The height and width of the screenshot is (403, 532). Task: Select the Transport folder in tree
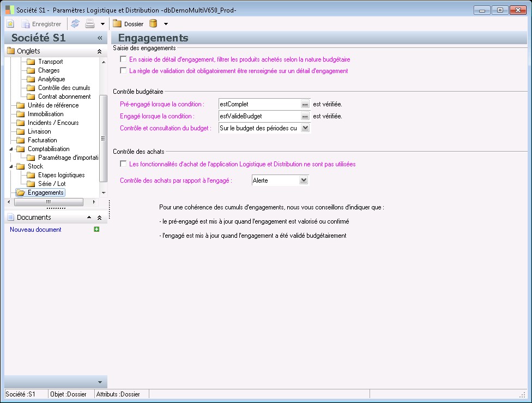50,62
